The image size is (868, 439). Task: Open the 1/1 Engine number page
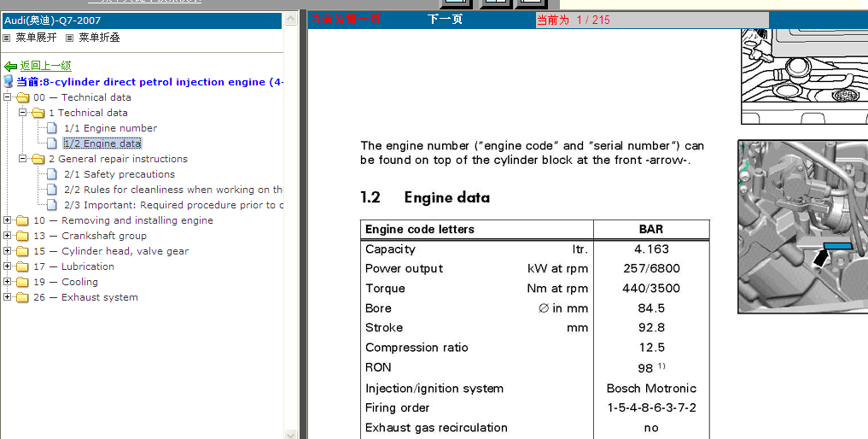[111, 128]
